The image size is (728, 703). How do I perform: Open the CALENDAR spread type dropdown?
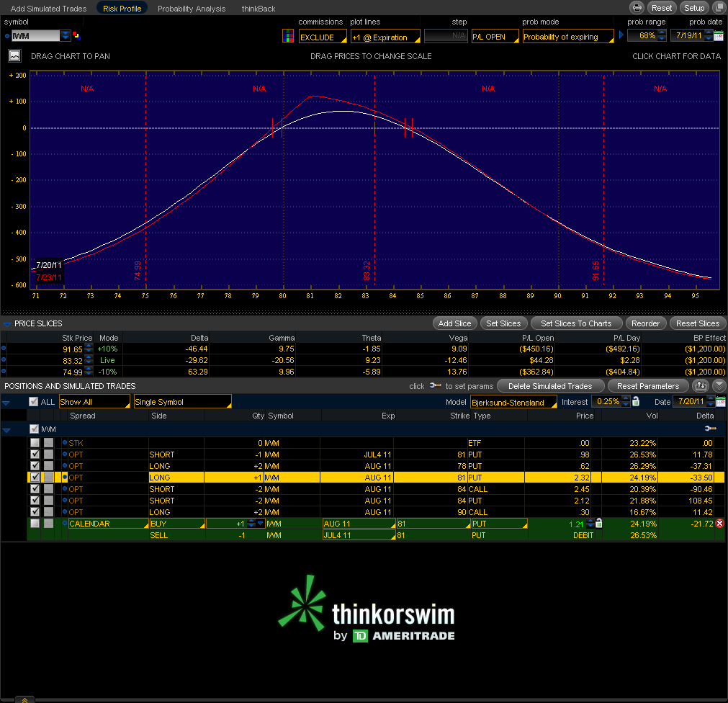tap(109, 524)
